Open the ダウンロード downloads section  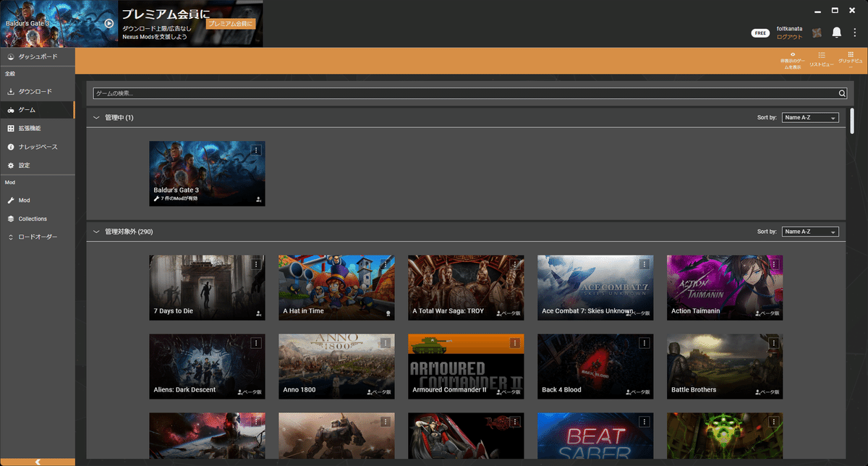[x=37, y=92]
